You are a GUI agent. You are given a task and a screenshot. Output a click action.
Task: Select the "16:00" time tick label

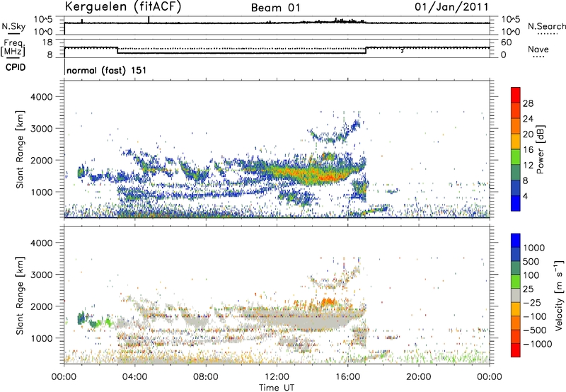point(347,376)
